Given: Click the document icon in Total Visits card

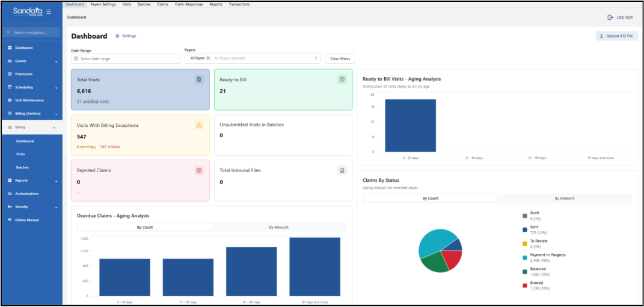Looking at the screenshot, I should [x=199, y=79].
